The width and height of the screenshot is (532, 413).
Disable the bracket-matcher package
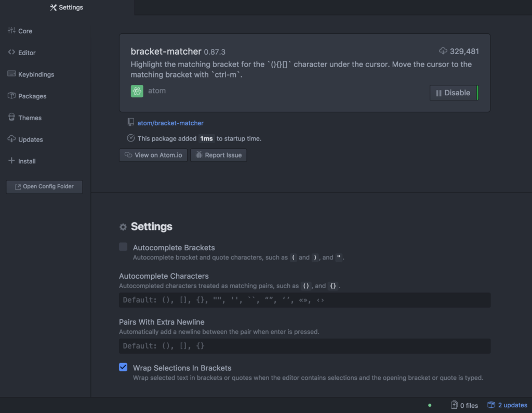tap(454, 93)
